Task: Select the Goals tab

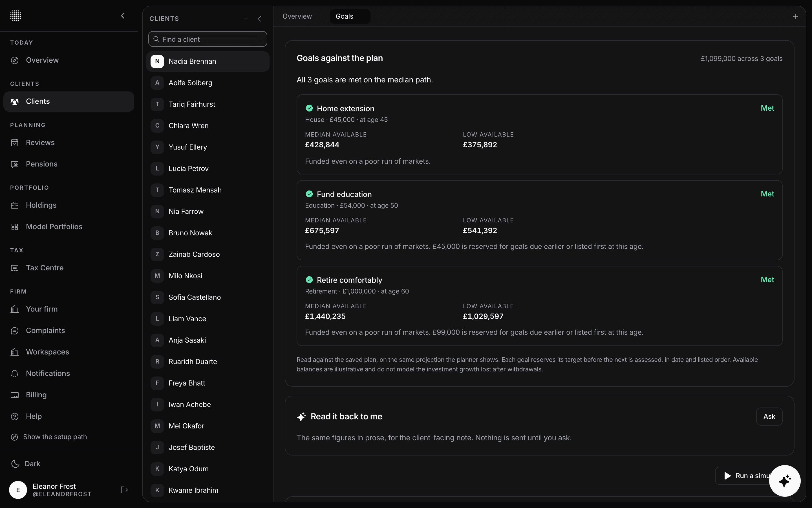Action: pyautogui.click(x=350, y=16)
